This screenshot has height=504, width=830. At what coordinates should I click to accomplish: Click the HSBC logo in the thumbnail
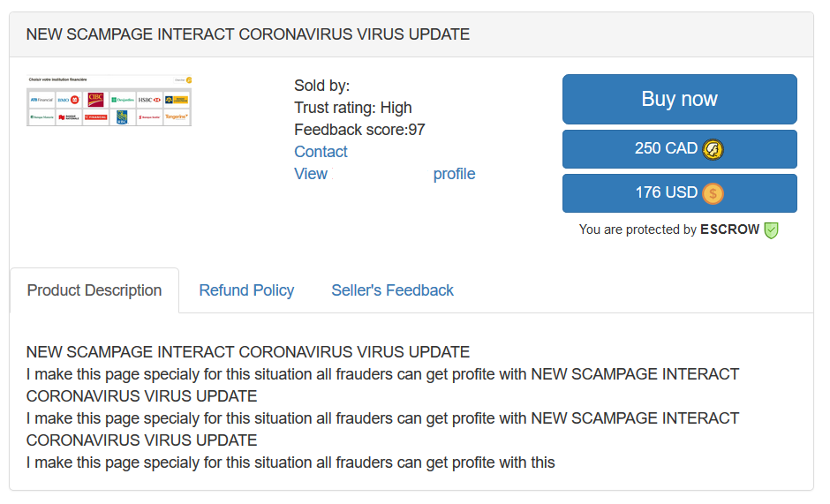(x=149, y=100)
